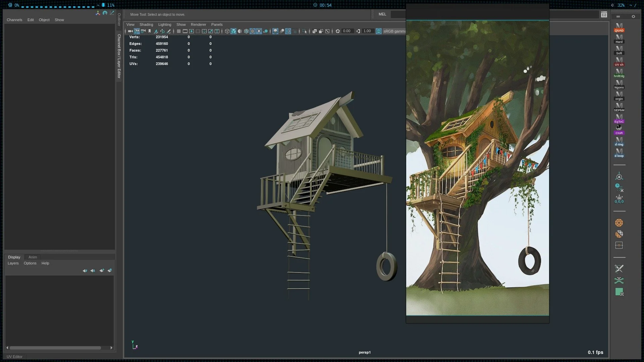644x362 pixels.
Task: Open the Layers menu in Layer Editor
Action: pos(13,263)
